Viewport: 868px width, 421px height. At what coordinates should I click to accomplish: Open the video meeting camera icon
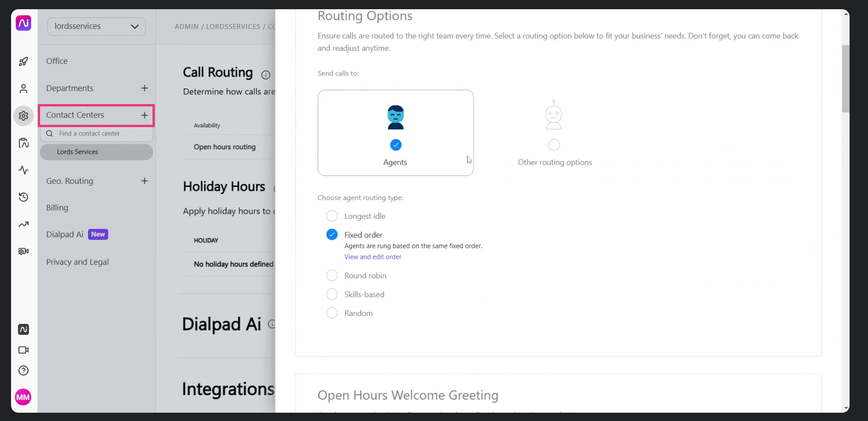[23, 350]
